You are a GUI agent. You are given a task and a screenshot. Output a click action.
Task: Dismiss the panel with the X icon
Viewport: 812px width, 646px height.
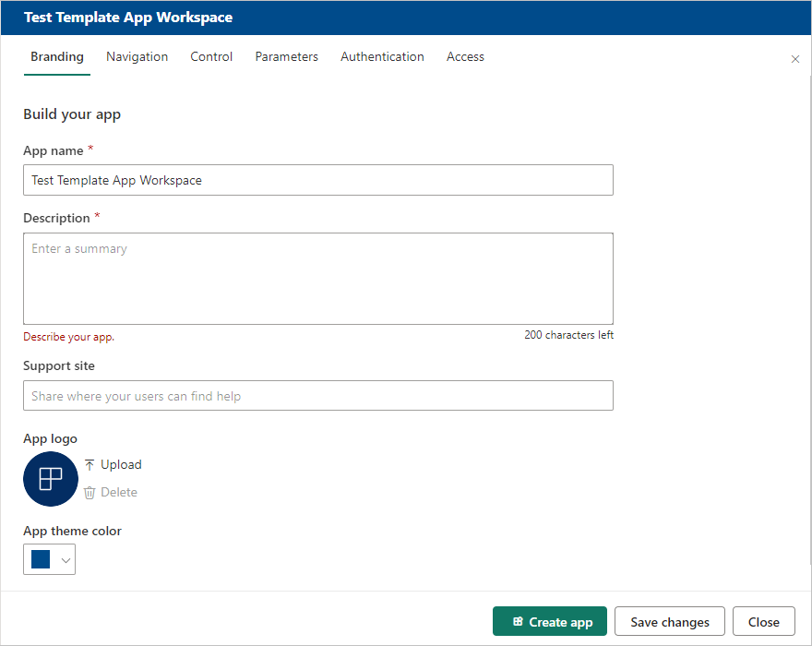[x=795, y=59]
